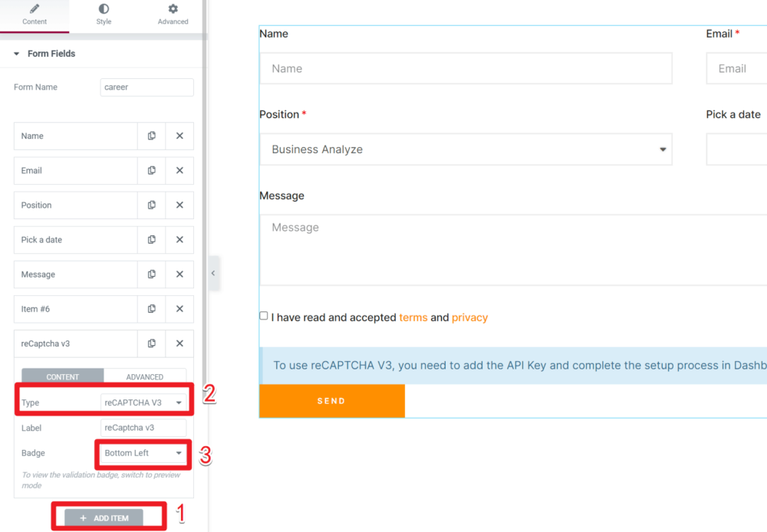The height and width of the screenshot is (532, 767).
Task: Edit the Form Name input
Action: pyautogui.click(x=146, y=87)
